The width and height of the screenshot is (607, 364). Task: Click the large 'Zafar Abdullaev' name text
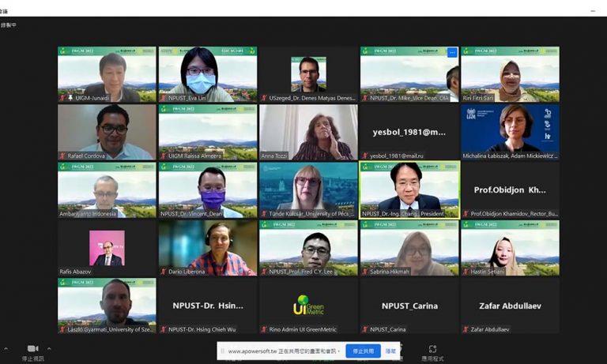click(x=511, y=306)
